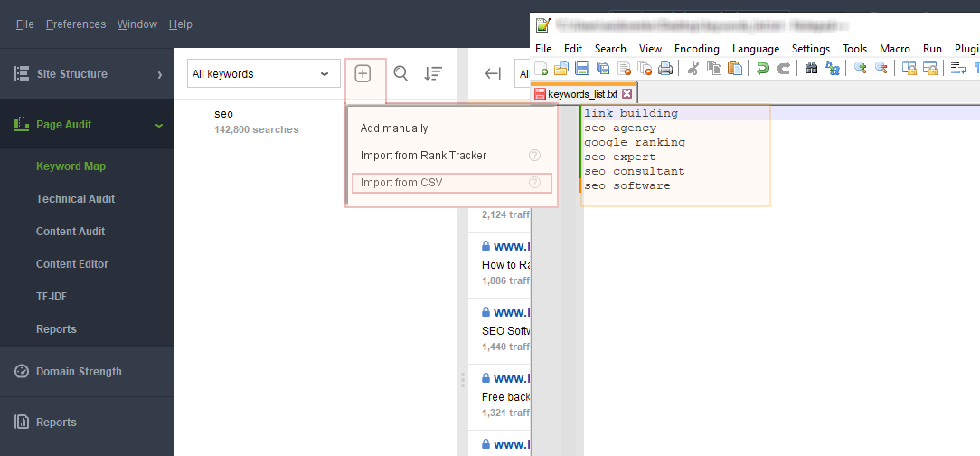Click Notepad++ Find binoculars icon
This screenshot has height=456, width=980.
pyautogui.click(x=811, y=68)
